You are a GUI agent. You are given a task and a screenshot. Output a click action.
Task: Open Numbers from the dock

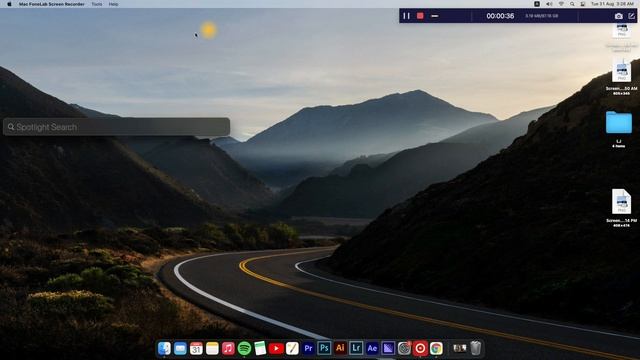click(x=260, y=348)
